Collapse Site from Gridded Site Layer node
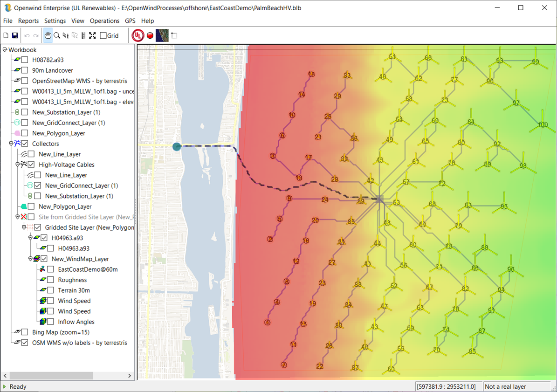557x392 pixels. click(x=17, y=217)
